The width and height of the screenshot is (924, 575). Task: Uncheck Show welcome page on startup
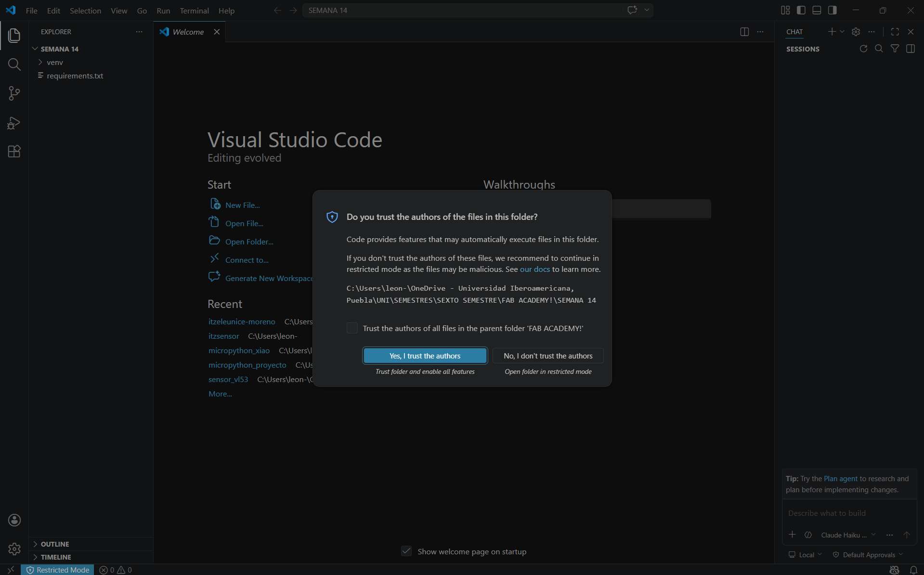[x=406, y=551]
